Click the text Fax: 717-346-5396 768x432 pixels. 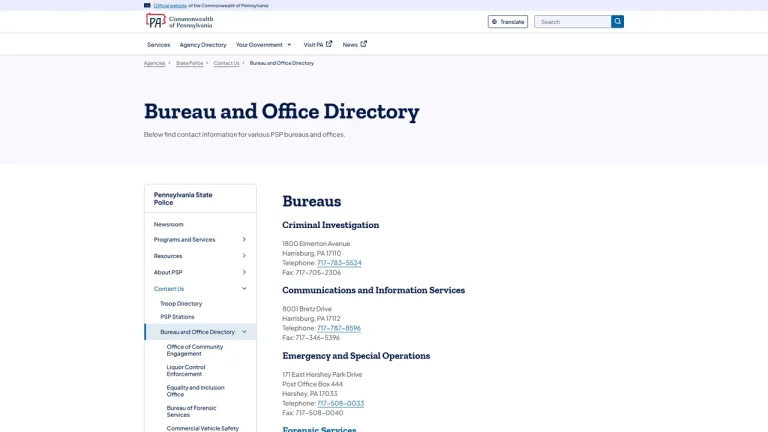pyautogui.click(x=311, y=338)
